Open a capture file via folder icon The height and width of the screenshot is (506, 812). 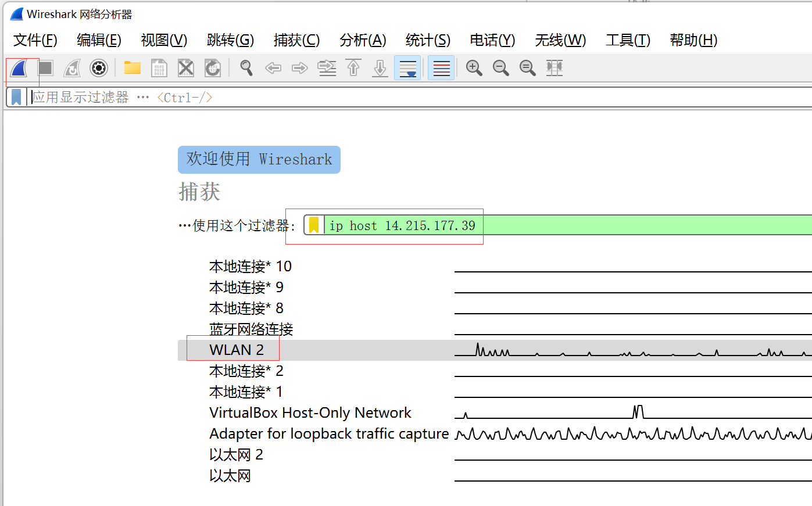(133, 68)
